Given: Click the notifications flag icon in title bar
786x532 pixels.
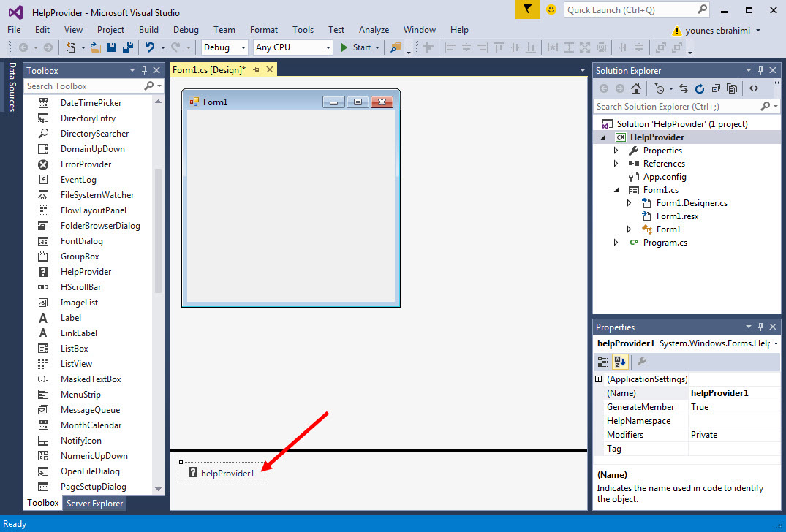Looking at the screenshot, I should point(526,9).
